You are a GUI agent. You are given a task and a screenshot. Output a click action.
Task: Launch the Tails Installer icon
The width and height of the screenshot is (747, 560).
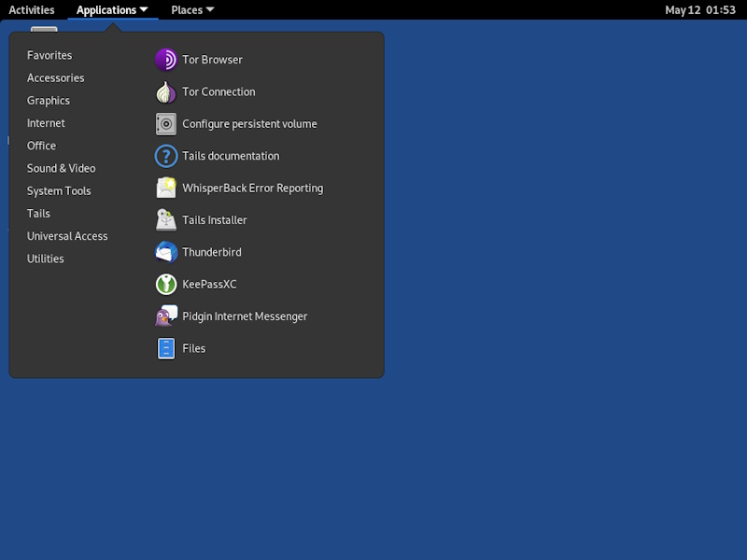click(166, 220)
